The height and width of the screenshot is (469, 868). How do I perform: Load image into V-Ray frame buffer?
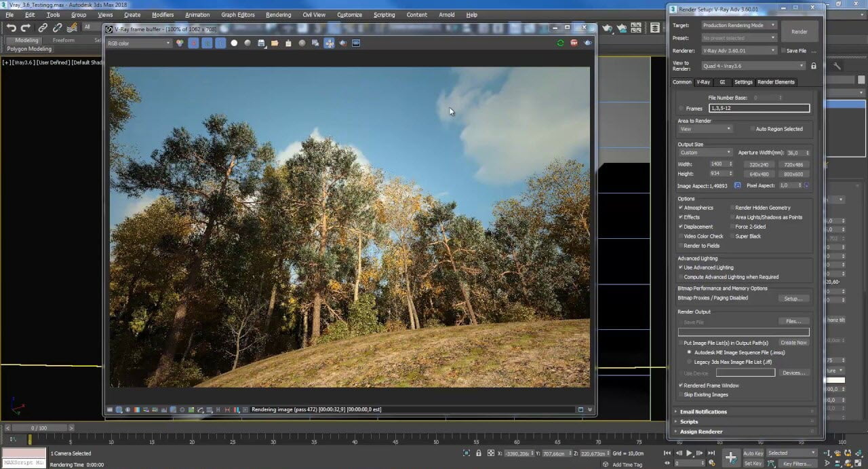(x=275, y=43)
